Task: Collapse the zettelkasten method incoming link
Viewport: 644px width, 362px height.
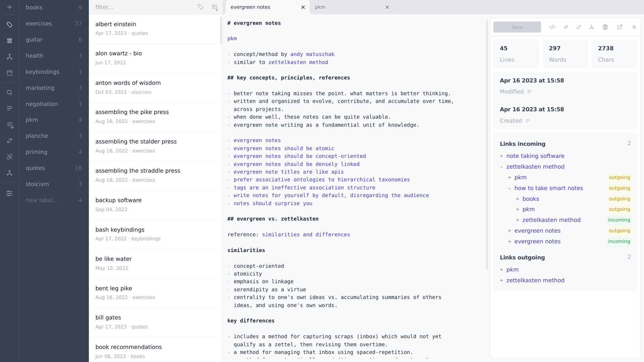Action: [x=501, y=167]
